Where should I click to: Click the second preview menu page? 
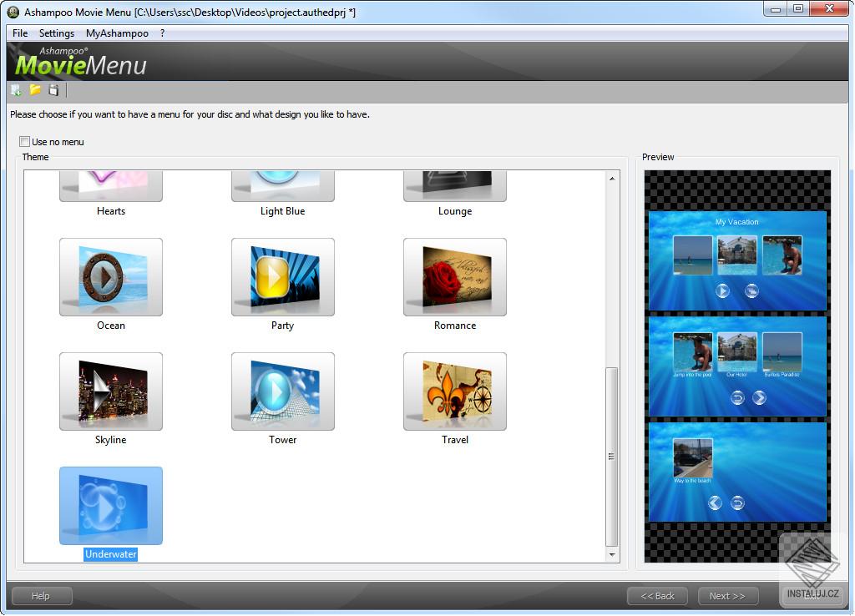[x=737, y=367]
